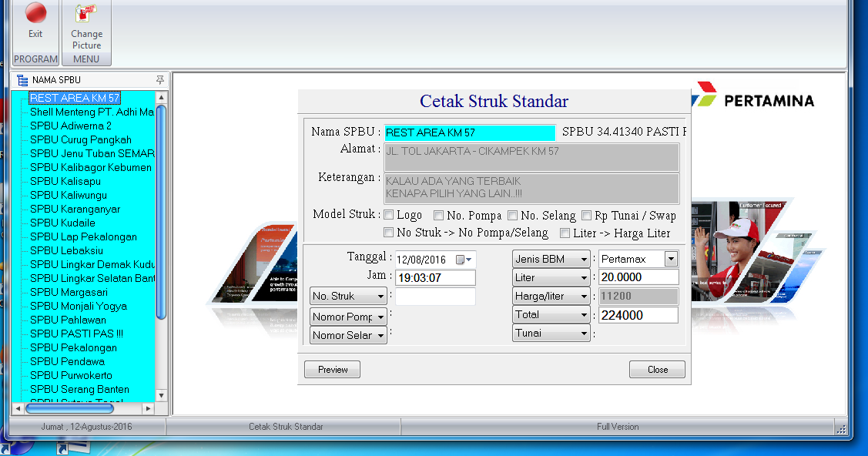Click scroll-left arrow under SPBU list
Viewport: 868px width, 456px height.
pyautogui.click(x=18, y=408)
